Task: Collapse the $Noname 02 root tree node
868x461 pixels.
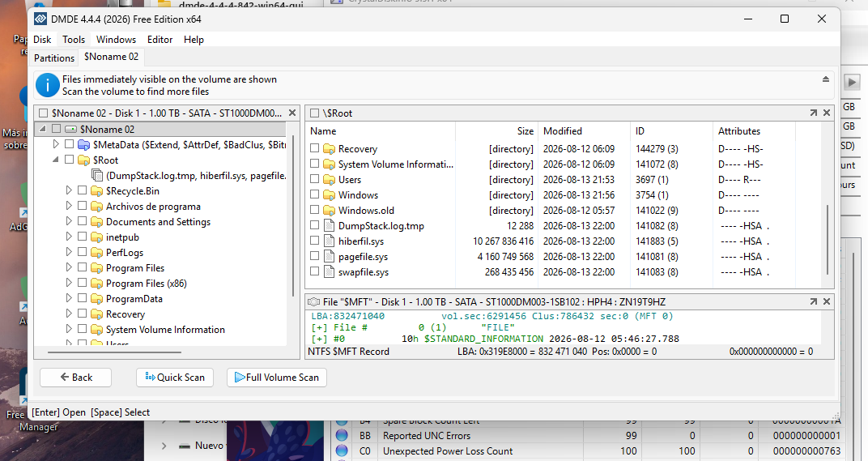Action: (x=43, y=129)
